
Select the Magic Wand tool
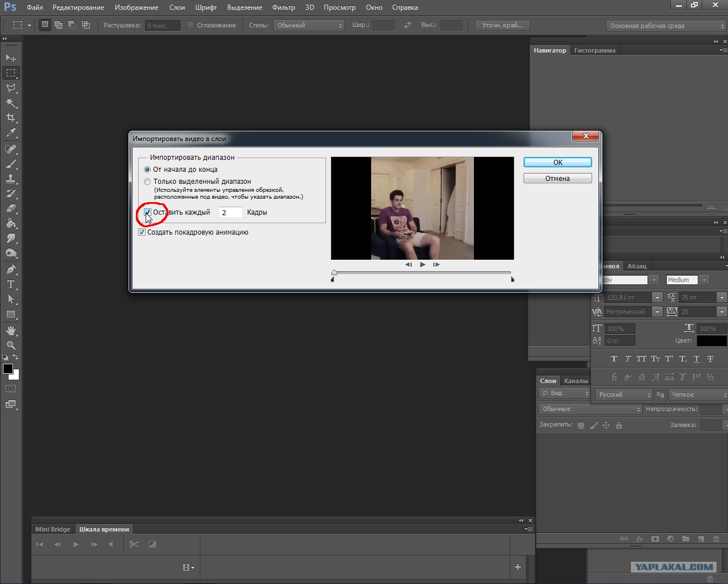click(11, 103)
